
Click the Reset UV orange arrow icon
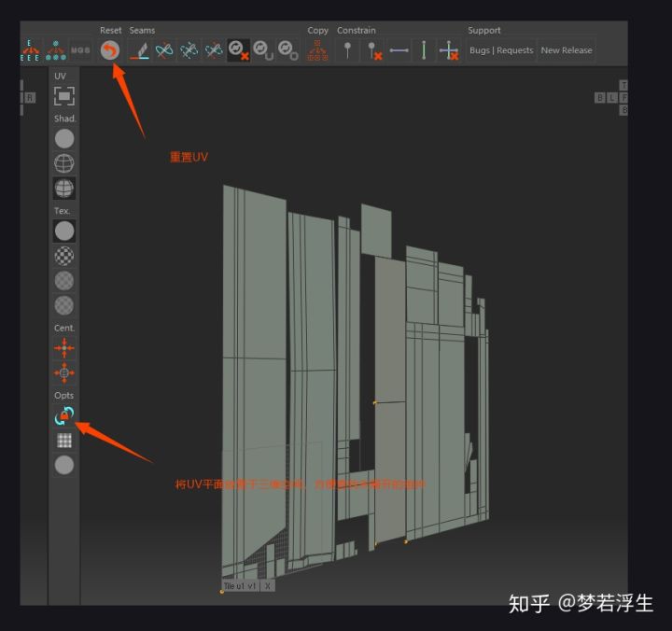click(110, 50)
